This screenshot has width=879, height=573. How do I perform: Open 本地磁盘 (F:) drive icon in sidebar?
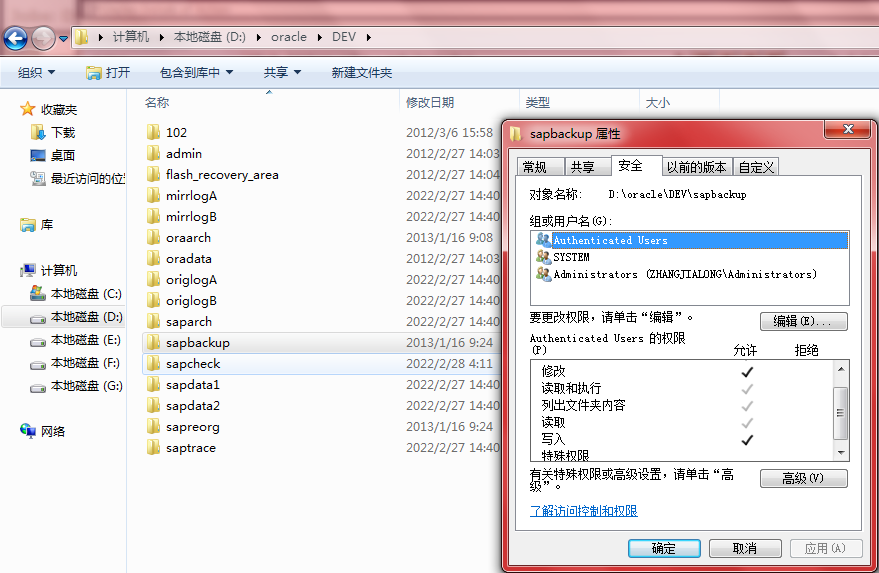(38, 364)
